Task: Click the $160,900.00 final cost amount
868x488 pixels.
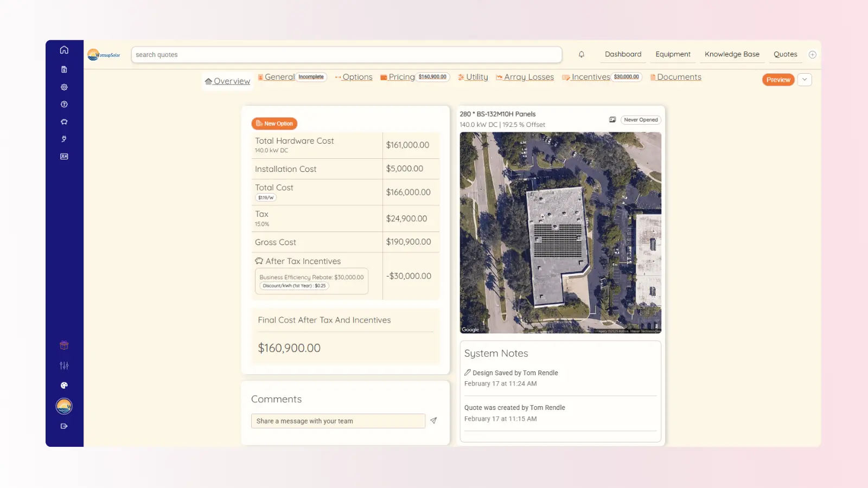Action: pos(289,348)
